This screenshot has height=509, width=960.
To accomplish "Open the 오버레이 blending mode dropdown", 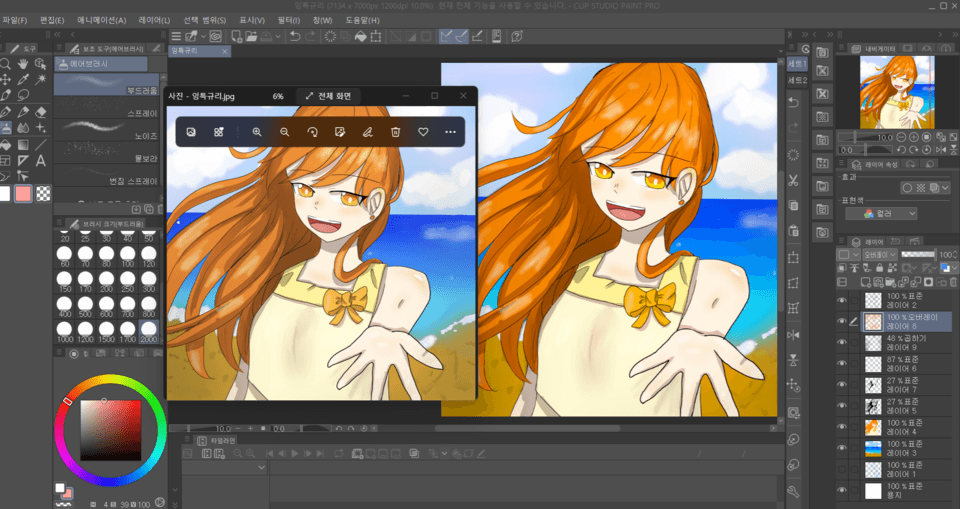I will [x=879, y=254].
